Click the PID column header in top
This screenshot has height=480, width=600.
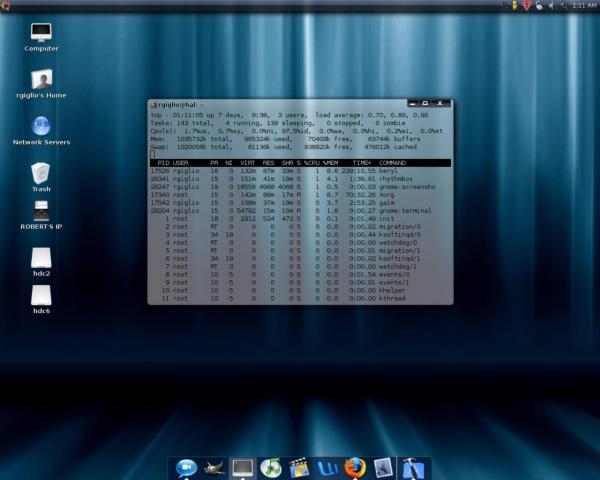click(x=163, y=163)
